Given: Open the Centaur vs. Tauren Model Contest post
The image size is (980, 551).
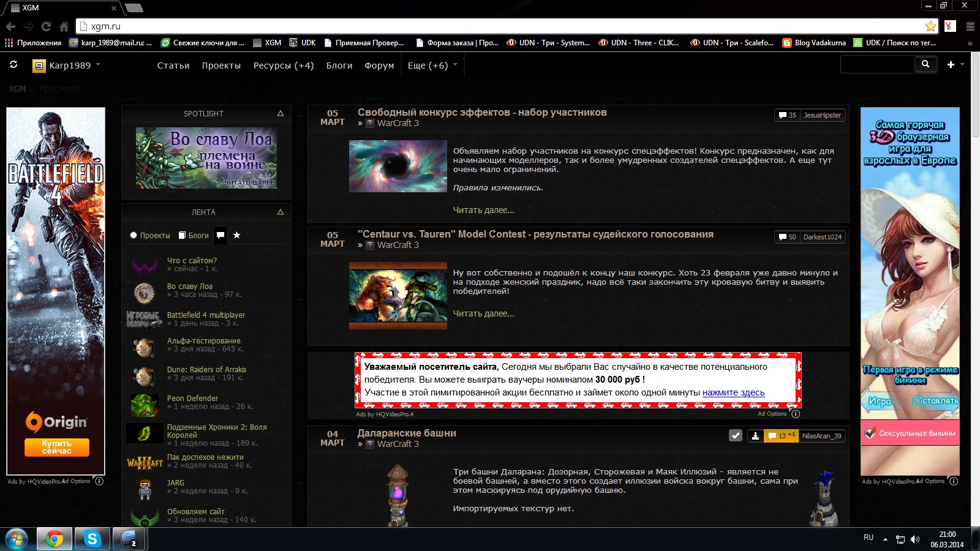Looking at the screenshot, I should [535, 234].
